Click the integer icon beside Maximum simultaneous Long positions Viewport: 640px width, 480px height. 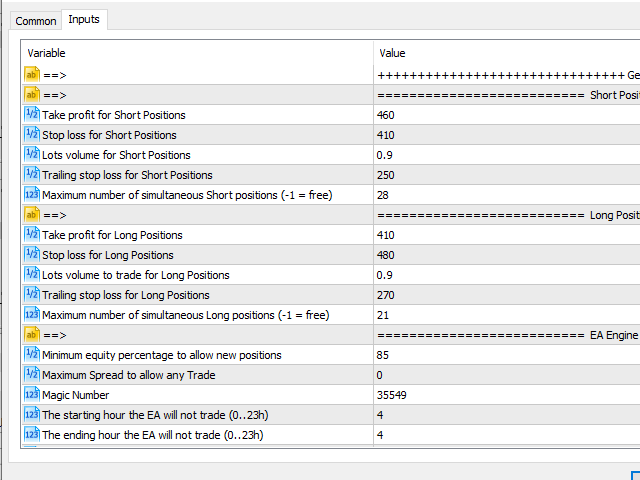[32, 314]
